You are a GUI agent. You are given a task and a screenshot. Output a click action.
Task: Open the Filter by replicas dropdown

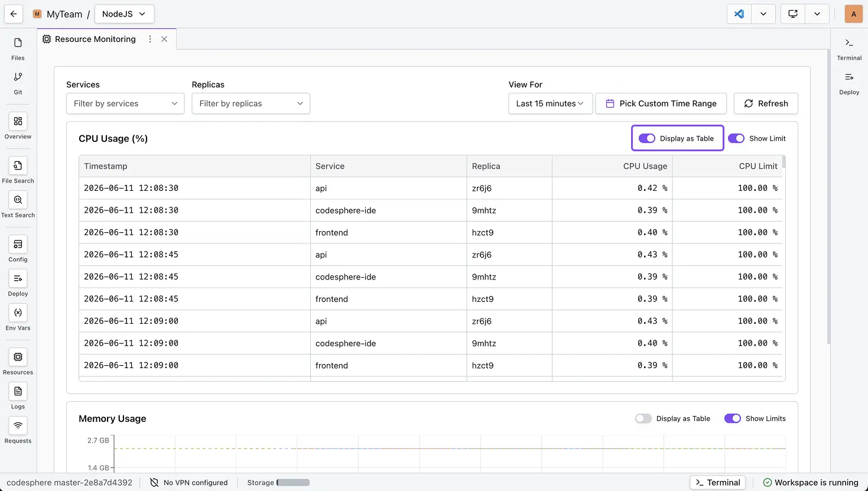coord(251,103)
